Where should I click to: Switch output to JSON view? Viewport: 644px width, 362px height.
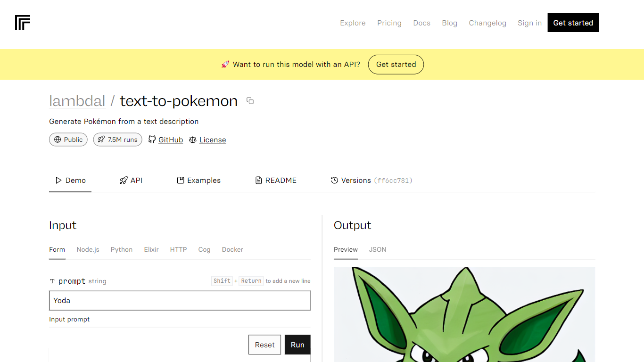[377, 249]
